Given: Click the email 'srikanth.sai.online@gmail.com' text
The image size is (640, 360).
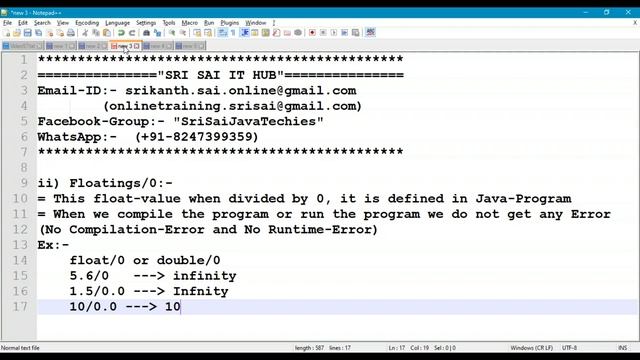Looking at the screenshot, I should click(241, 91).
